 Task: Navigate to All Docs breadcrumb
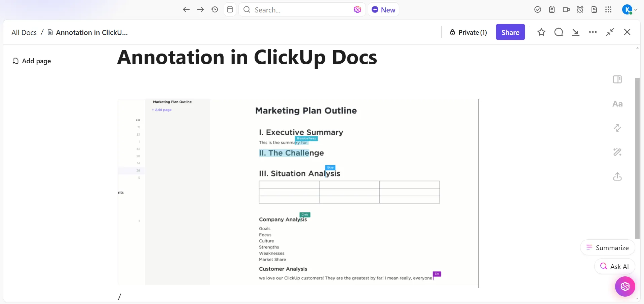pos(24,33)
